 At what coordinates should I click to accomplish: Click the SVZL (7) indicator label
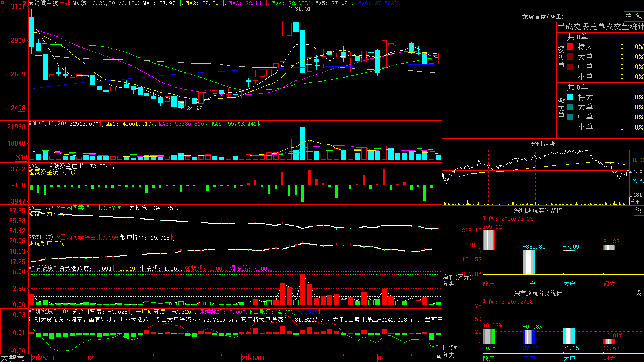pos(41,208)
